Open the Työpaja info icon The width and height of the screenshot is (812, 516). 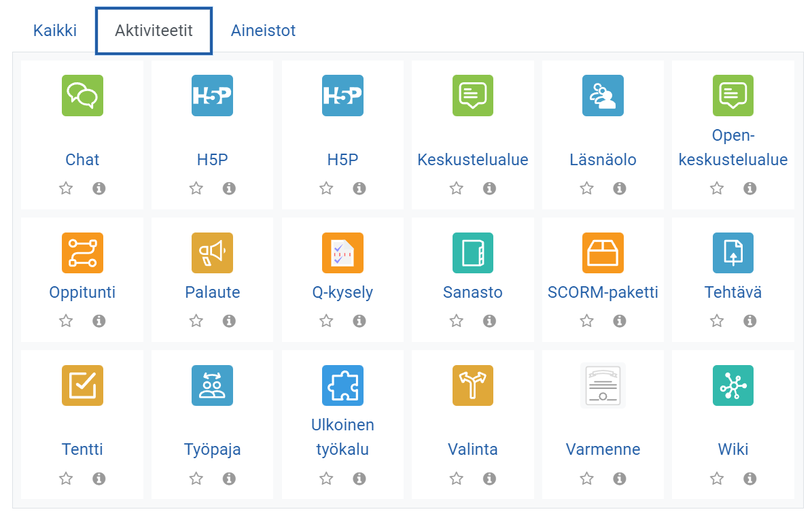[229, 478]
